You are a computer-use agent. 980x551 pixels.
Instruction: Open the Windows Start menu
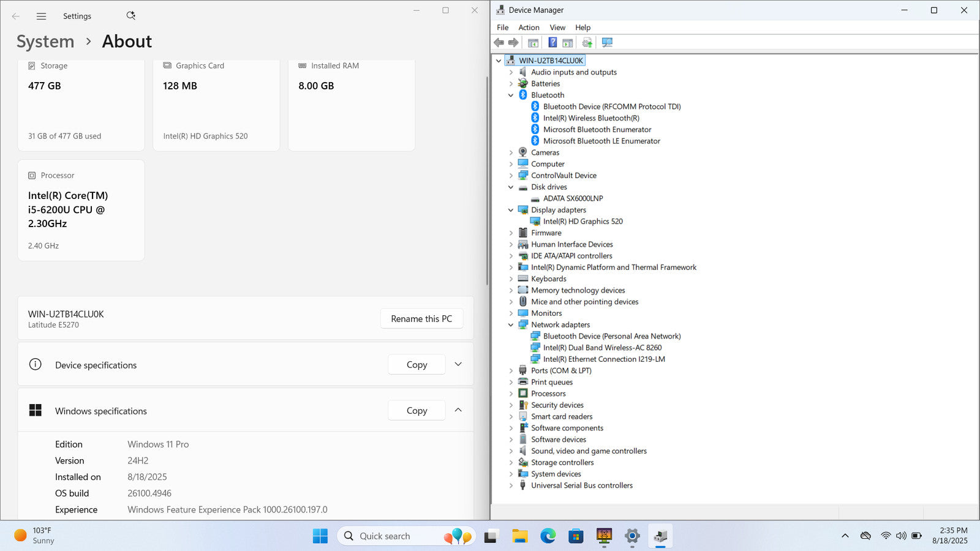[x=320, y=536]
